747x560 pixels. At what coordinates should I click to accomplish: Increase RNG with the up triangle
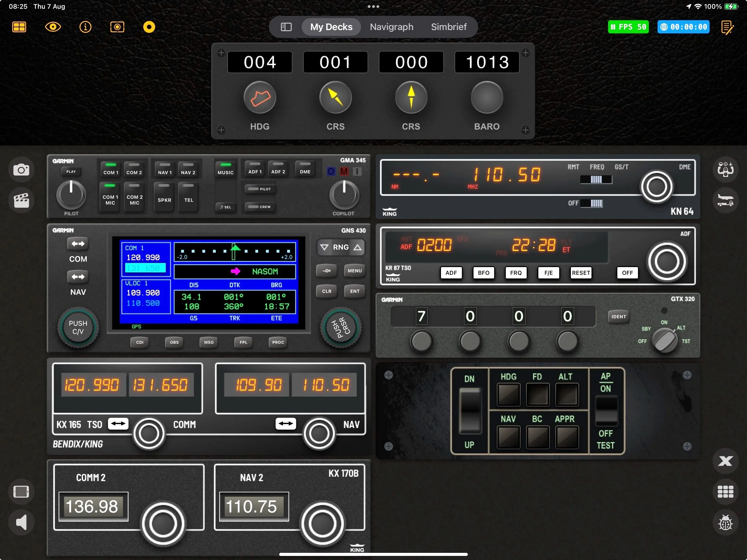pos(358,247)
